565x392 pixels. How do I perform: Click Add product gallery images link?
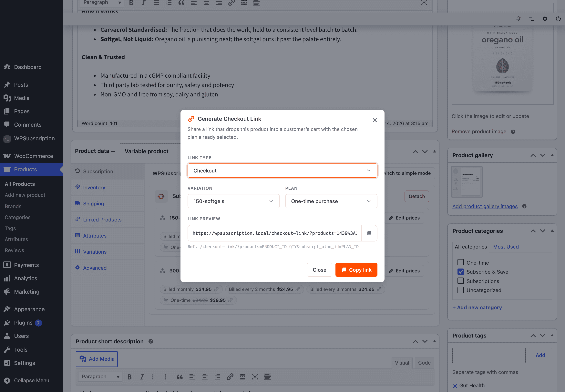(485, 206)
